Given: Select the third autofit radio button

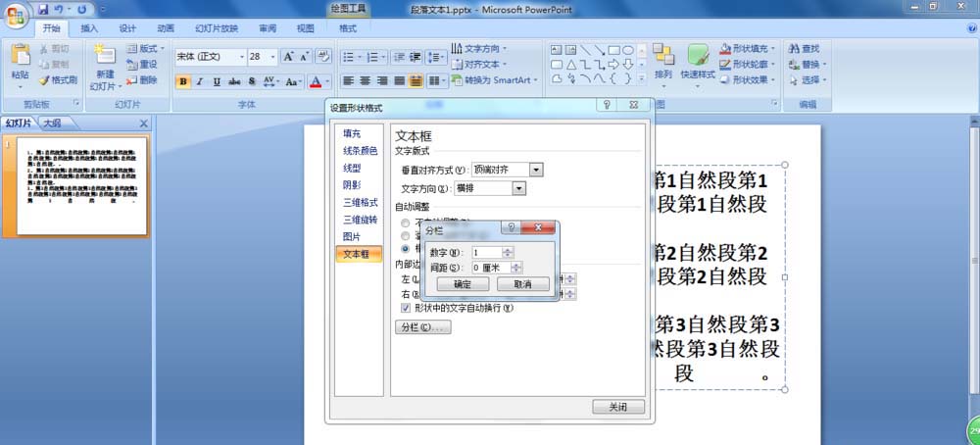Looking at the screenshot, I should [x=406, y=249].
